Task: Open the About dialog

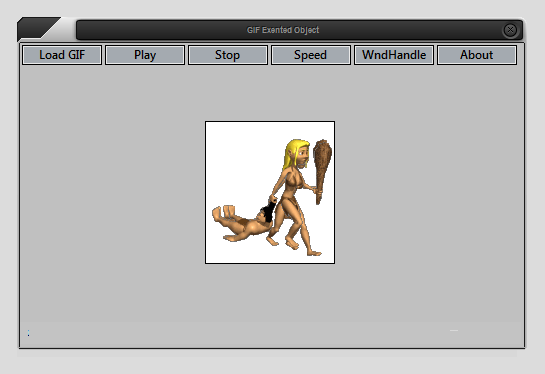Action: point(477,55)
